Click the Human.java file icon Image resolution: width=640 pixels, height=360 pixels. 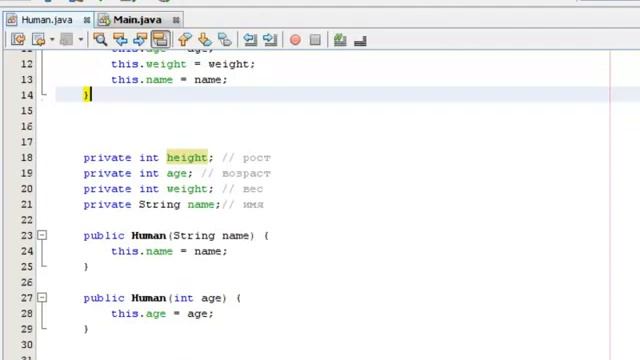(12, 20)
